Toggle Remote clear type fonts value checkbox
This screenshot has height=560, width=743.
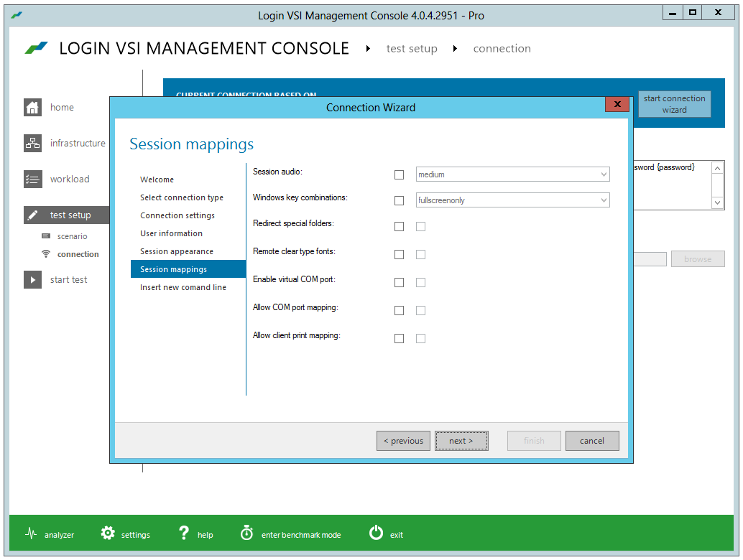pyautogui.click(x=421, y=255)
